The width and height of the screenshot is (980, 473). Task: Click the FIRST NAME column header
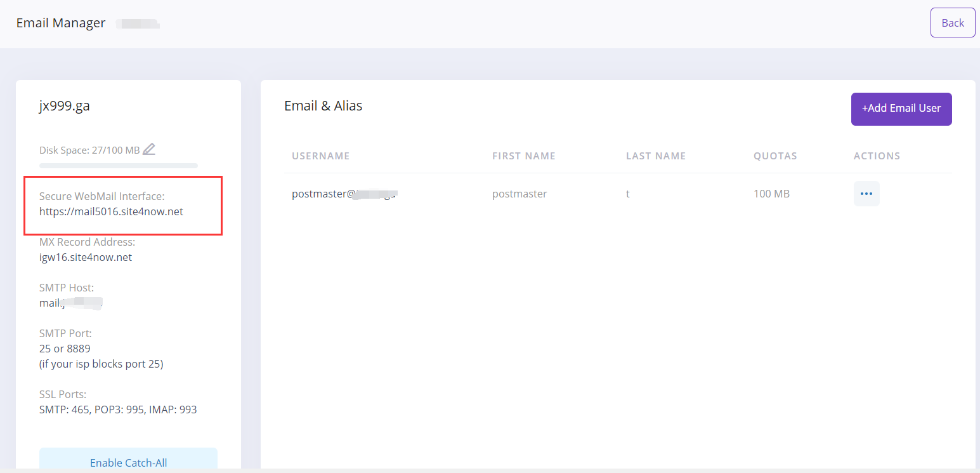point(523,156)
